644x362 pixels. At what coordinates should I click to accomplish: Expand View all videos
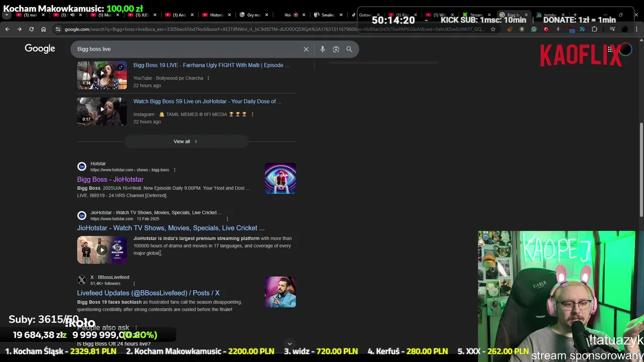(x=186, y=141)
